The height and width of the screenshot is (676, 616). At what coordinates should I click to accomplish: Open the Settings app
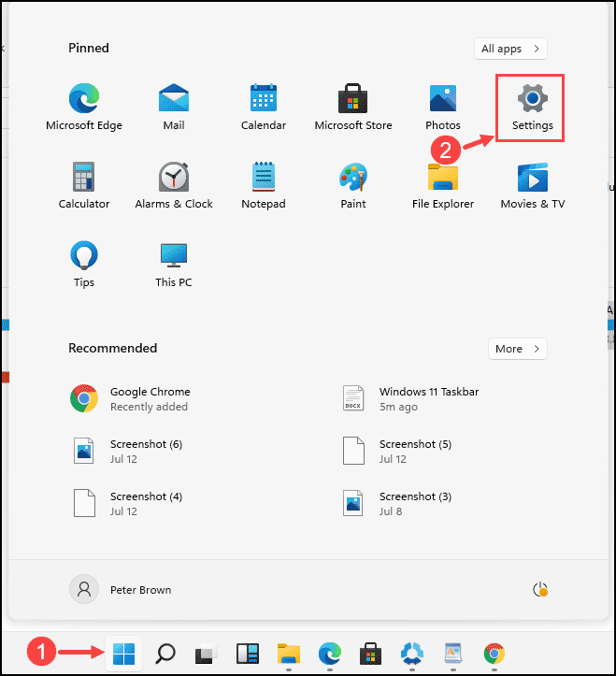coord(533,107)
